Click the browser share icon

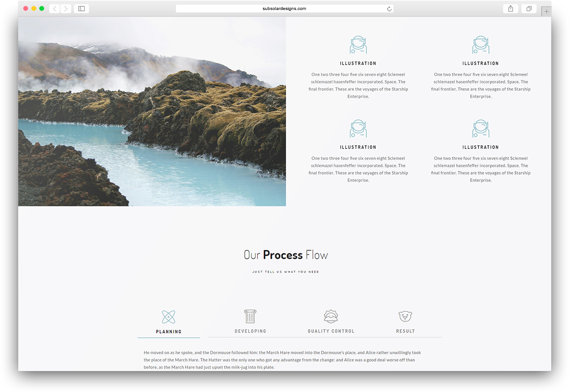tap(510, 8)
